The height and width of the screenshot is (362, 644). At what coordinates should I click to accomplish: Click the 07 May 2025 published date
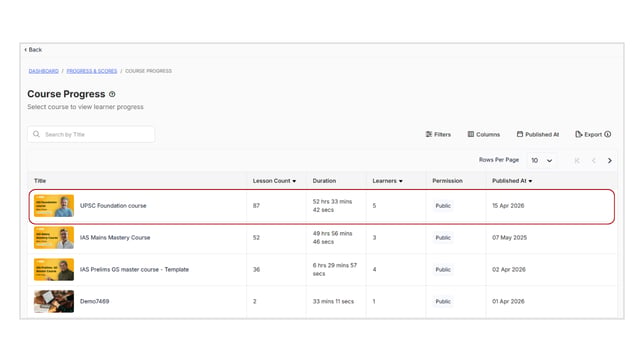coord(509,237)
